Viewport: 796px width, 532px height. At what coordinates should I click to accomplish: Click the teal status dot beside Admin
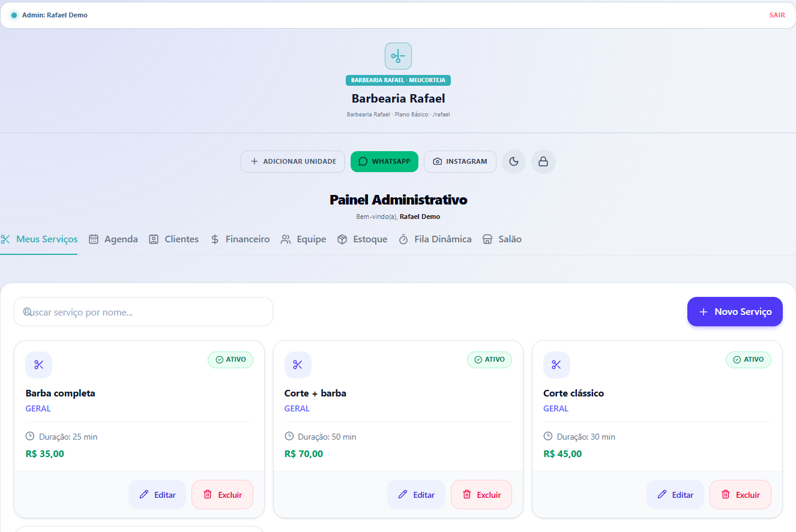(14, 15)
